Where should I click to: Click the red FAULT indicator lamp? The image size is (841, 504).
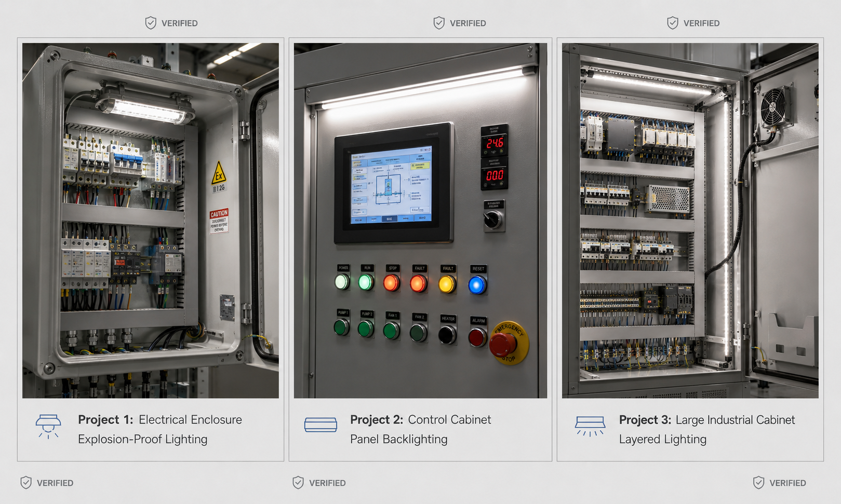tap(419, 283)
